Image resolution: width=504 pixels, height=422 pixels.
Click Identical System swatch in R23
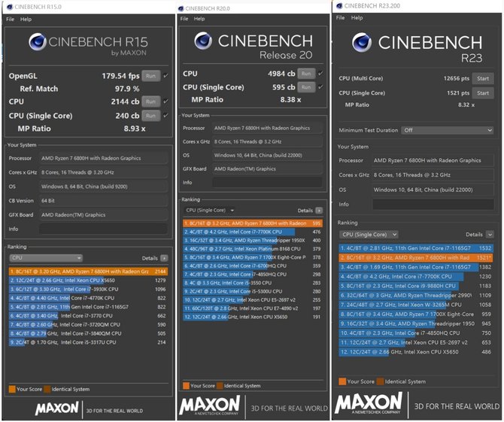coord(380,381)
